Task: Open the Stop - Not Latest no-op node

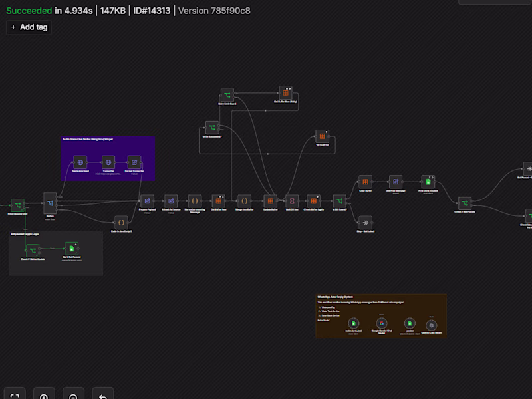Action: click(365, 223)
